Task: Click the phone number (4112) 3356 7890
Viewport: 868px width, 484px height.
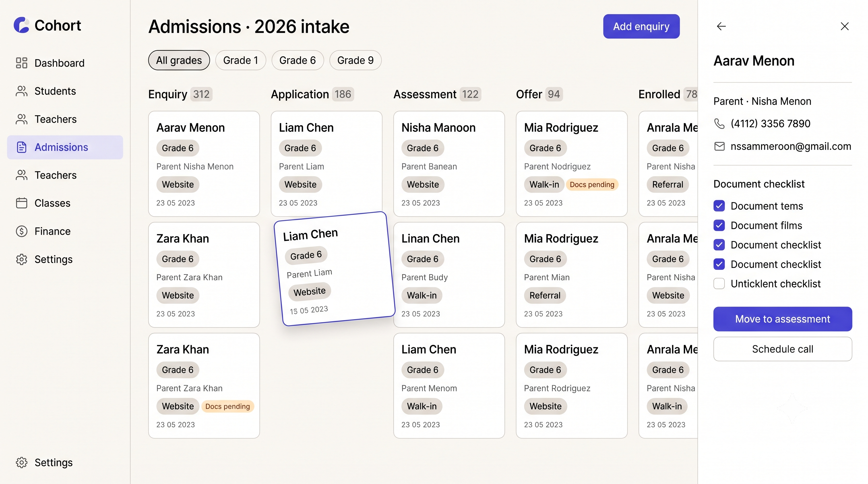Action: pyautogui.click(x=770, y=124)
